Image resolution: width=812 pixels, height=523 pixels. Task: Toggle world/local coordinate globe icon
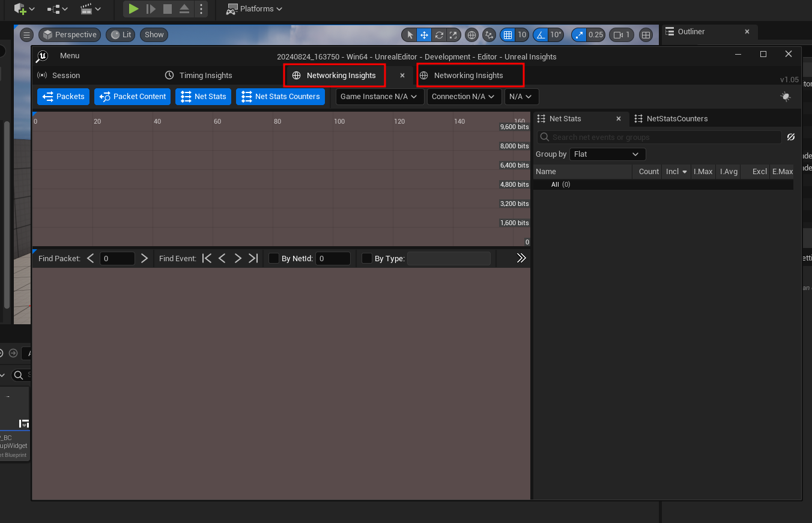tap(472, 35)
